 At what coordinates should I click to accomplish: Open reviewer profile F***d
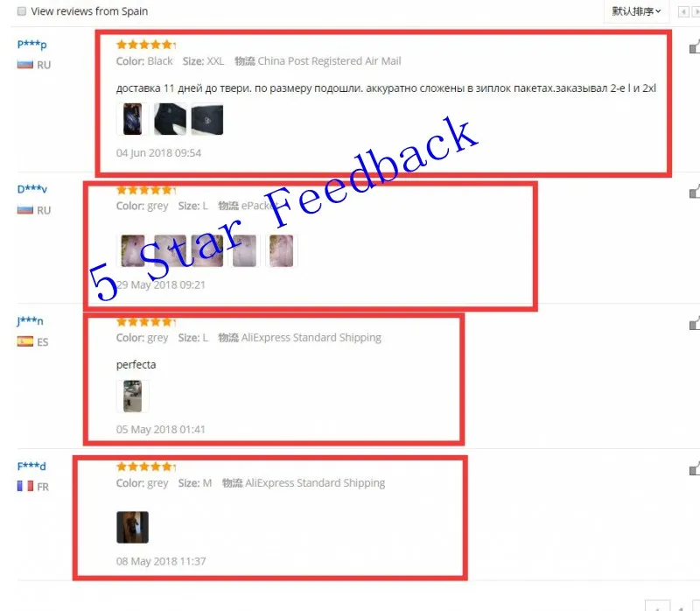pyautogui.click(x=31, y=466)
